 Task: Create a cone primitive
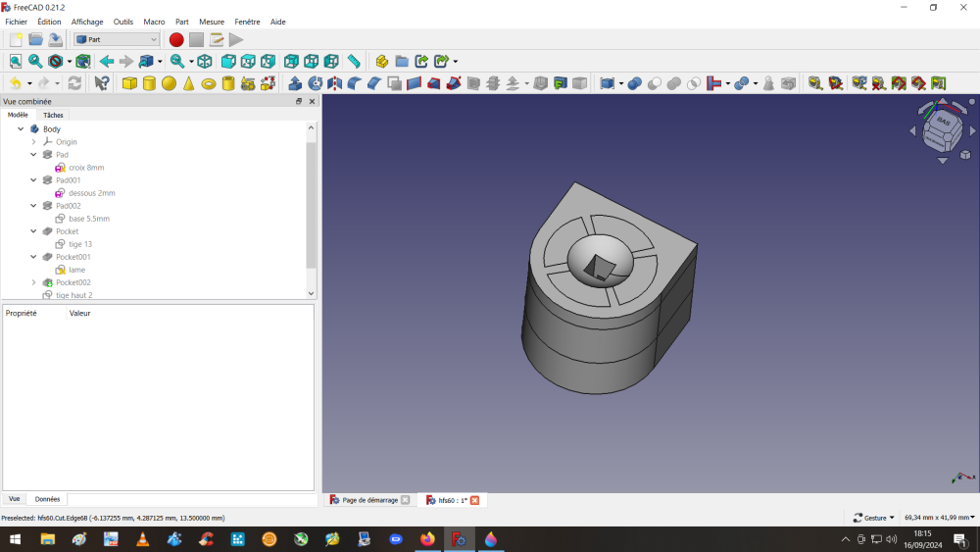189,83
